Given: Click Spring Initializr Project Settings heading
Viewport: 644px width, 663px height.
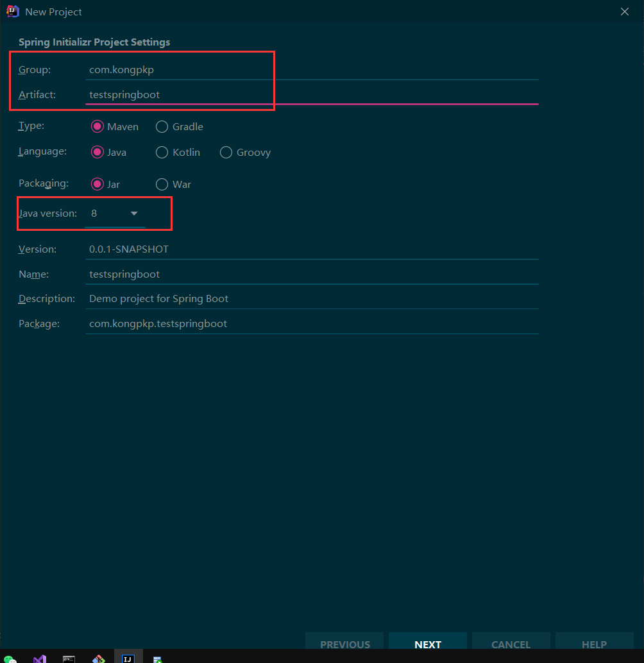Looking at the screenshot, I should pyautogui.click(x=94, y=42).
